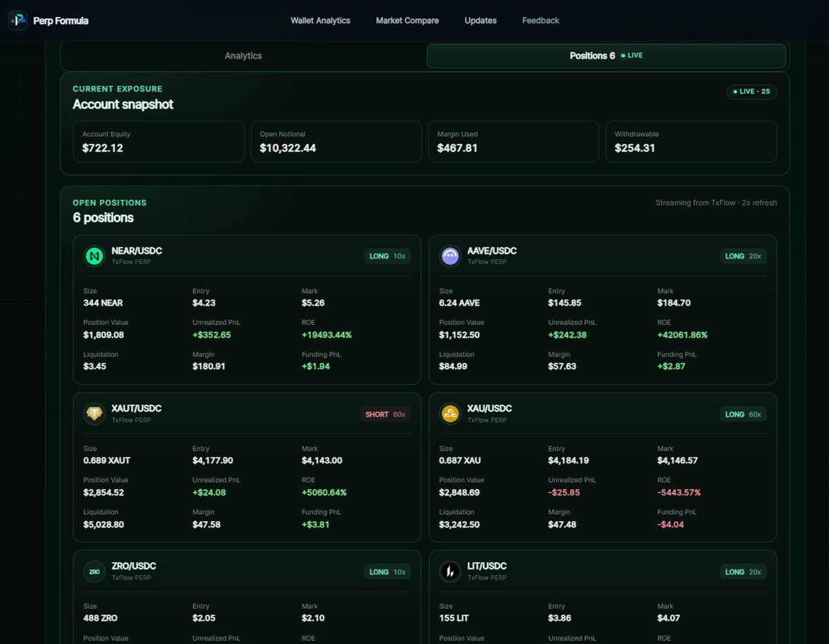
Task: Click the AAVE LONG 20x badge
Action: (743, 256)
